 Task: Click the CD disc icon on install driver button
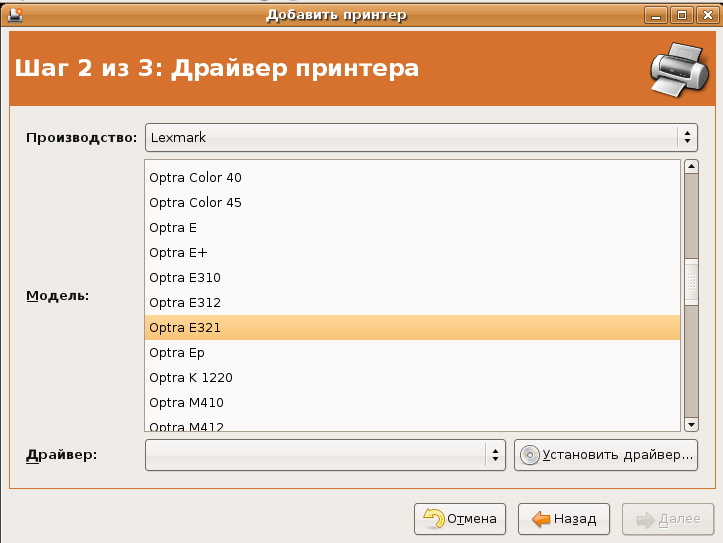530,455
